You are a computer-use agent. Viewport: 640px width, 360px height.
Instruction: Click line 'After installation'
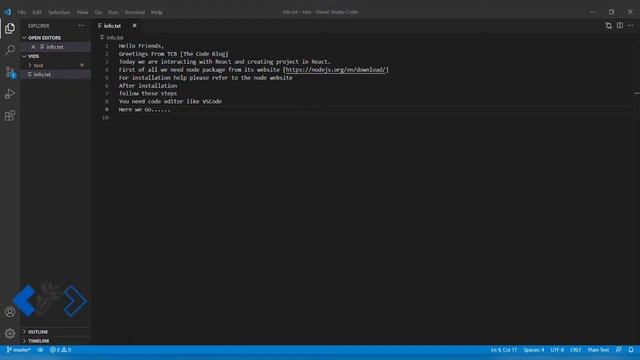point(148,86)
